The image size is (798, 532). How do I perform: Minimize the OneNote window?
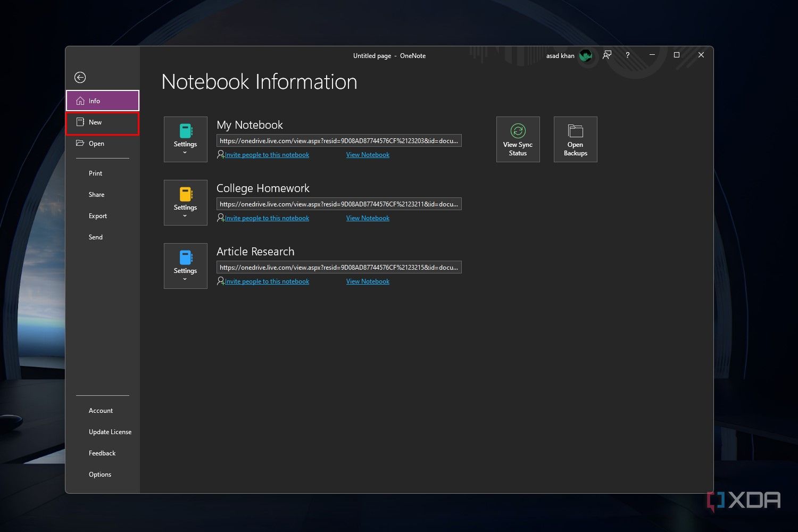(x=652, y=55)
